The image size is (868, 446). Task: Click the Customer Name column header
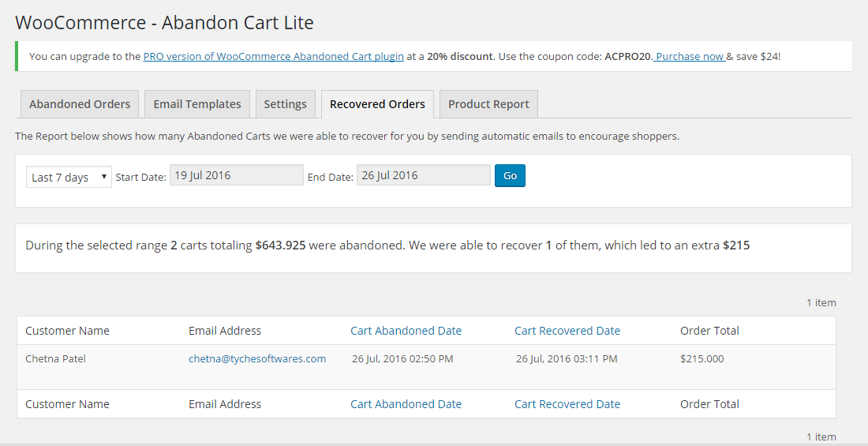coord(67,331)
